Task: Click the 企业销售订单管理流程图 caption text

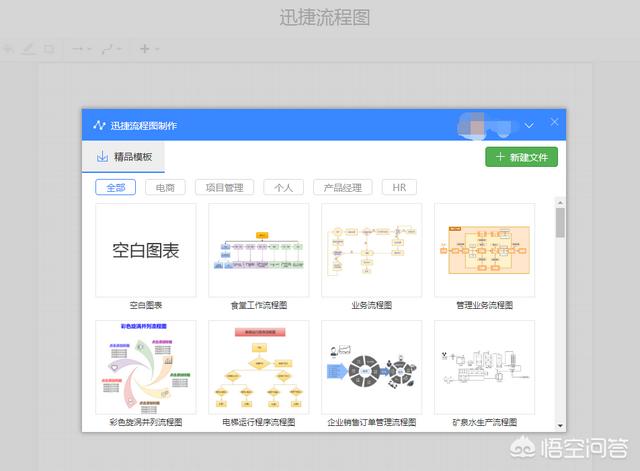Action: pos(372,422)
